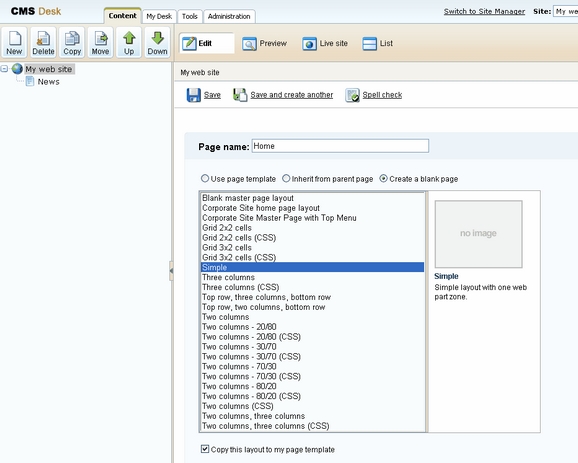Click the Switch to Site Manager link
The width and height of the screenshot is (578, 463).
484,11
